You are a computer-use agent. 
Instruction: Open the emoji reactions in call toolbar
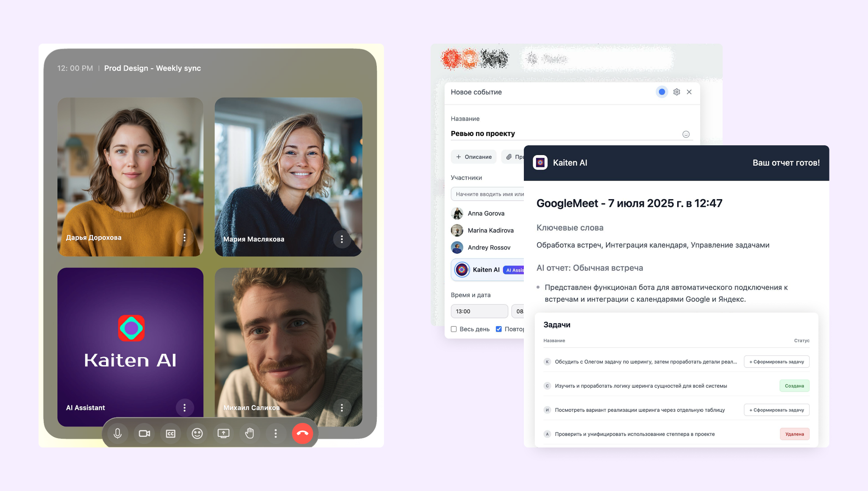click(x=197, y=433)
